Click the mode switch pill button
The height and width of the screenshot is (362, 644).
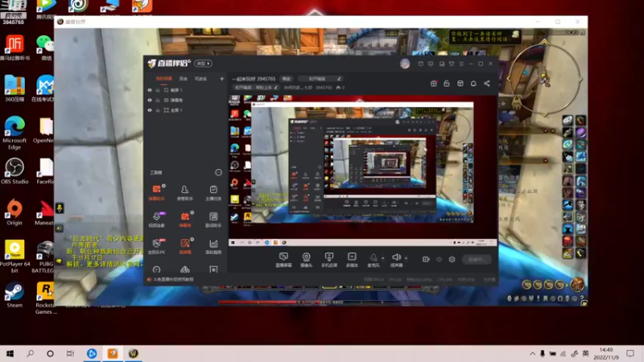point(204,64)
